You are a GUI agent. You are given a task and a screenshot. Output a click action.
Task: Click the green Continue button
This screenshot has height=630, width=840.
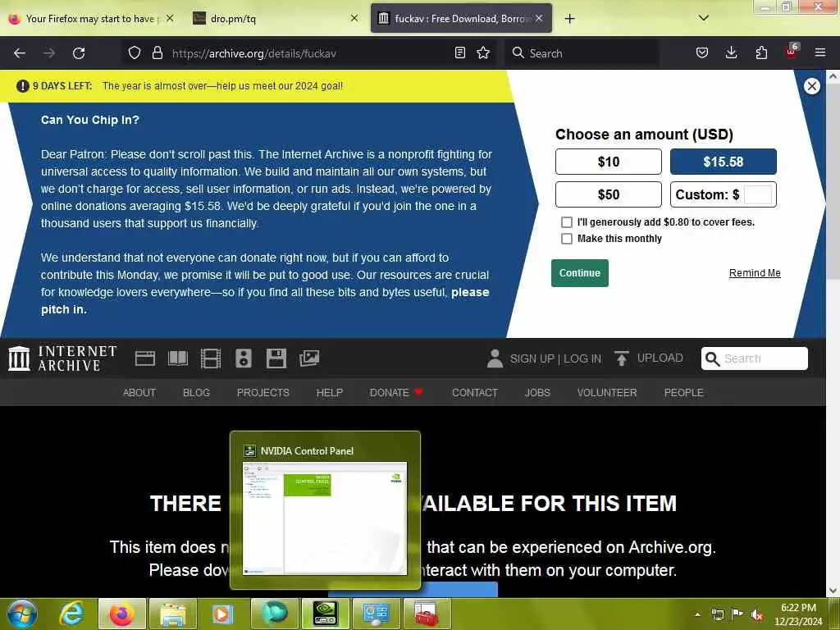click(580, 273)
